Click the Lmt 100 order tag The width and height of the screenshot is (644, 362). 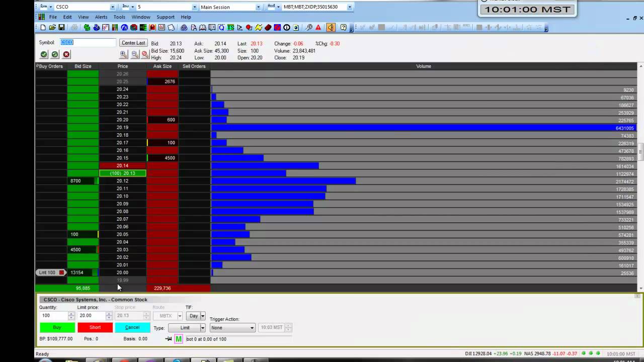[x=51, y=273]
